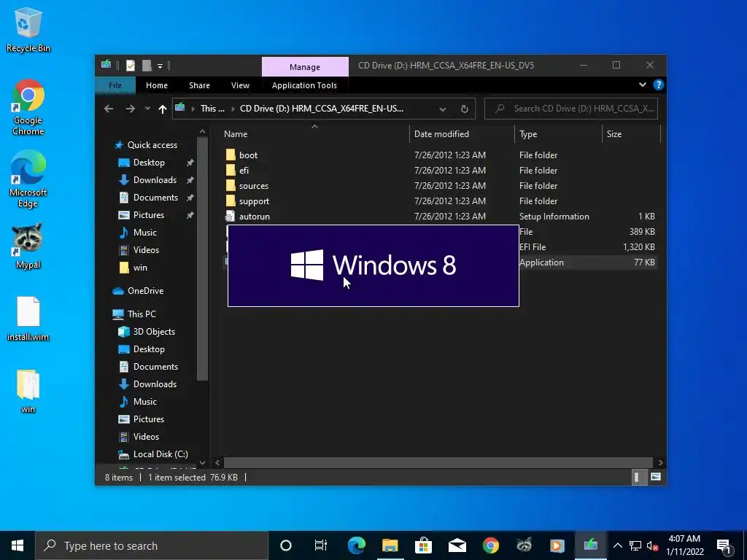Viewport: 747px width, 560px height.
Task: Select the install.wim file on desktop
Action: coord(28,319)
